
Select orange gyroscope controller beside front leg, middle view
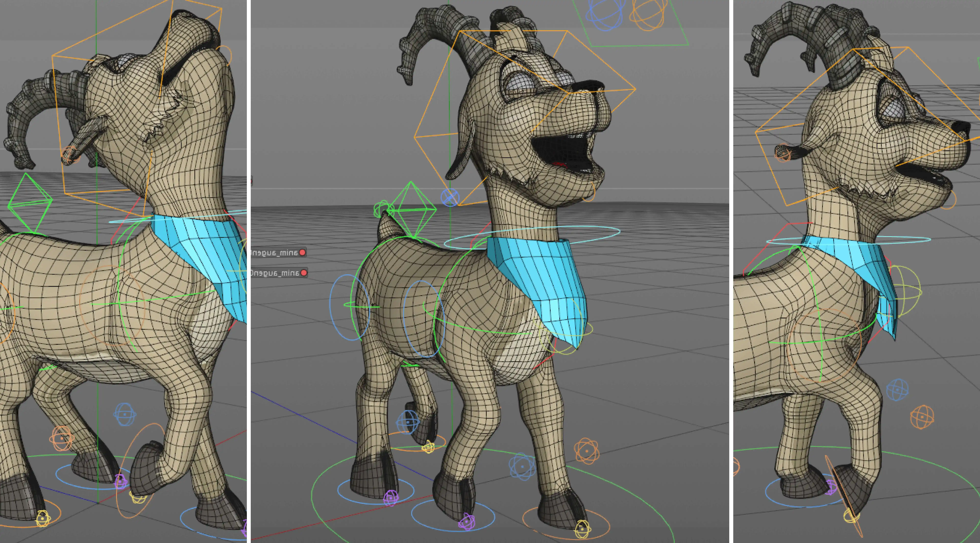point(587,451)
